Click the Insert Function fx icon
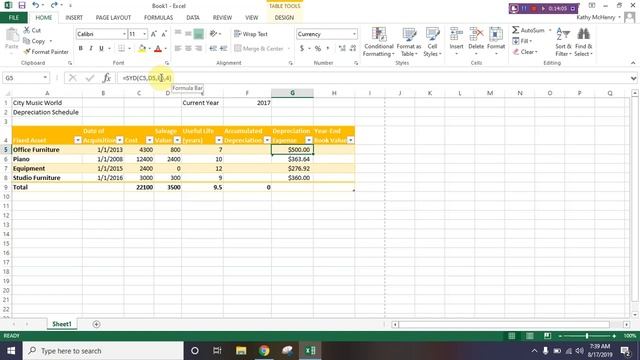This screenshot has width=640, height=360. tap(107, 78)
